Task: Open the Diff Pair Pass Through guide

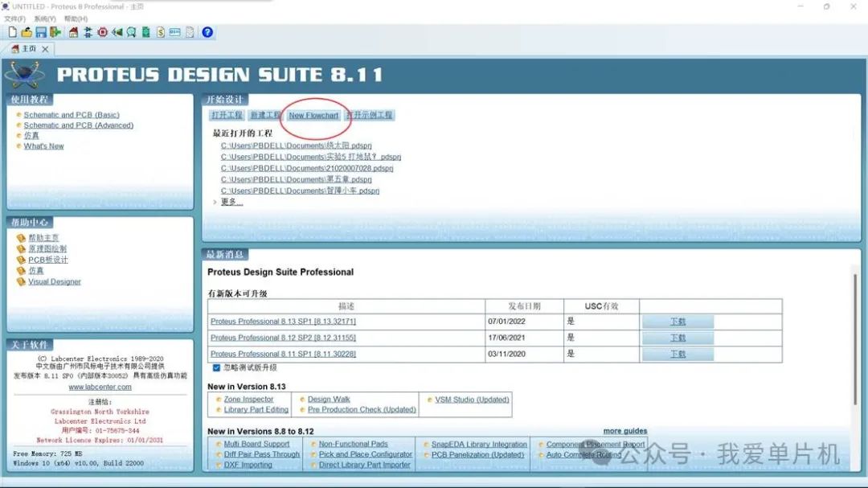Action: tap(261, 455)
